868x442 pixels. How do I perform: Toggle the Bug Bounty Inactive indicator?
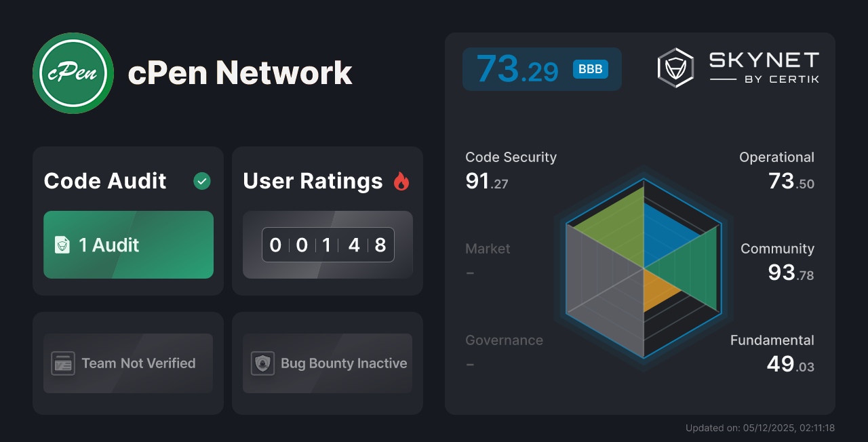tap(327, 363)
